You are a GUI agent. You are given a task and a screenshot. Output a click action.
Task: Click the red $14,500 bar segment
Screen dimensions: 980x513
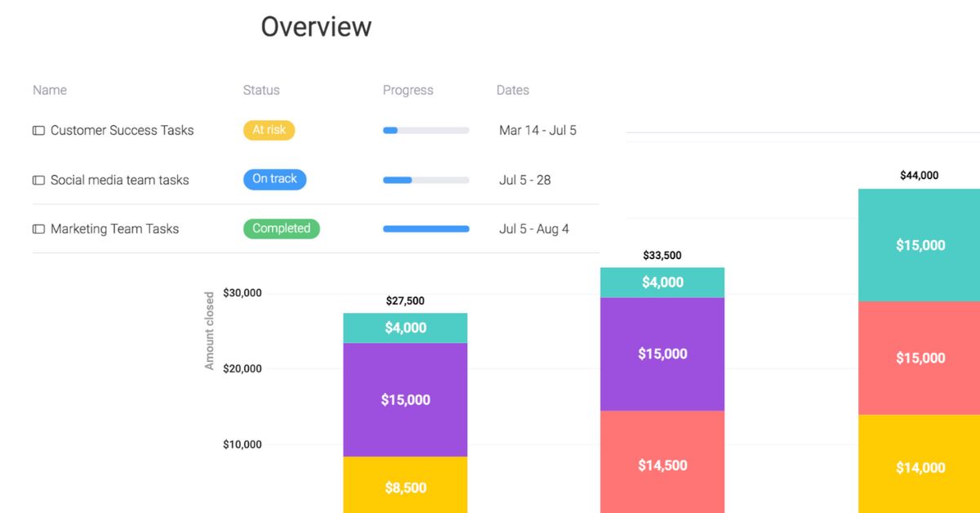(662, 464)
